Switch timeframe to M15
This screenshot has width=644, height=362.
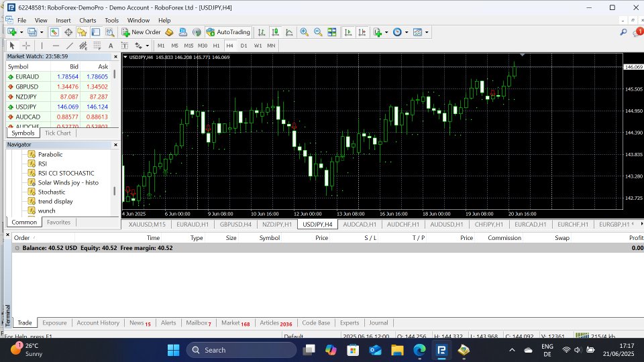click(x=189, y=46)
